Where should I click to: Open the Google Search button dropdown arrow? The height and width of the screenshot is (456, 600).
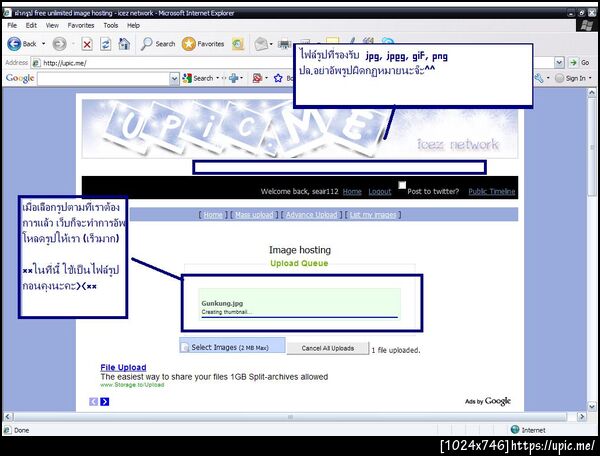[x=217, y=78]
